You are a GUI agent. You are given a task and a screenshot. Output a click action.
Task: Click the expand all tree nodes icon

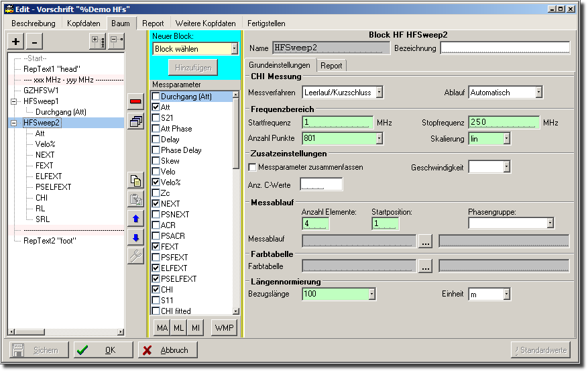[97, 42]
